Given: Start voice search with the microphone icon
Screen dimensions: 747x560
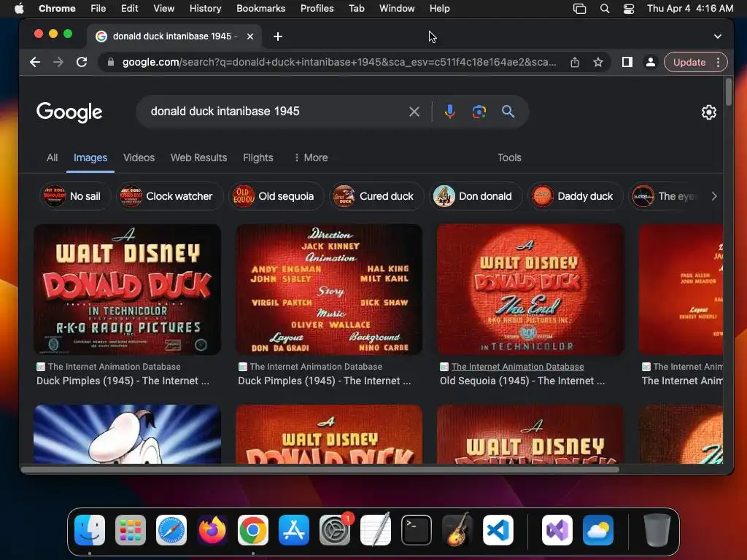Looking at the screenshot, I should pos(449,112).
